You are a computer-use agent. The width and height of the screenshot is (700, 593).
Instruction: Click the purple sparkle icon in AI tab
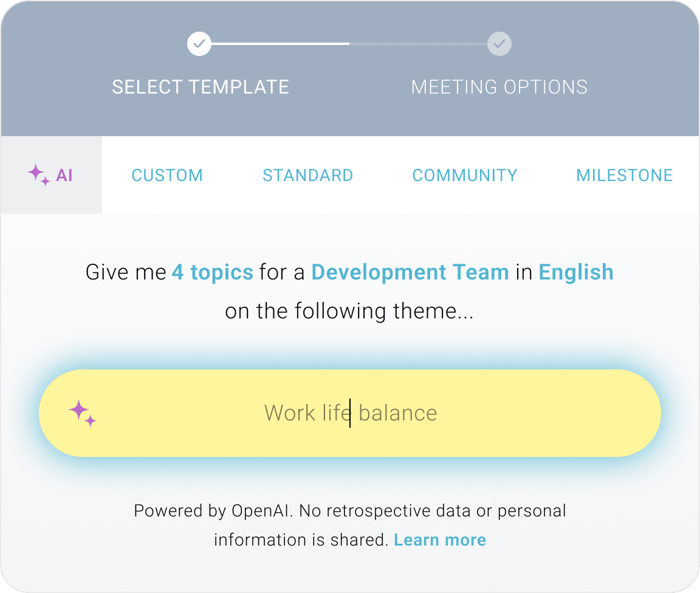coord(39,175)
